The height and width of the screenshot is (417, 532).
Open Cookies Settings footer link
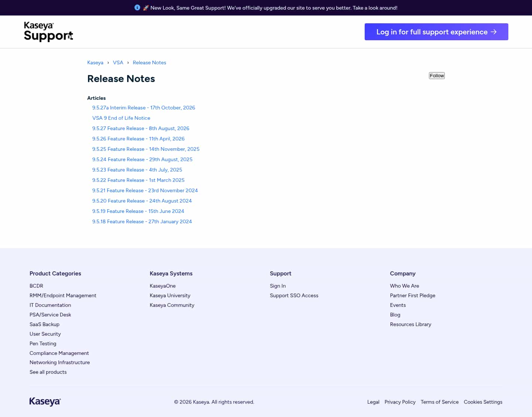483,402
